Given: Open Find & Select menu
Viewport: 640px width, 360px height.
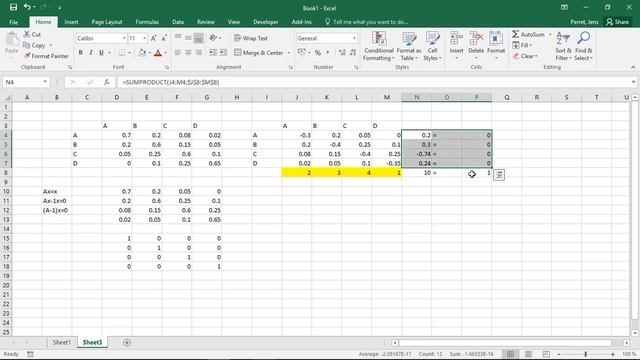Looking at the screenshot, I should click(x=583, y=46).
